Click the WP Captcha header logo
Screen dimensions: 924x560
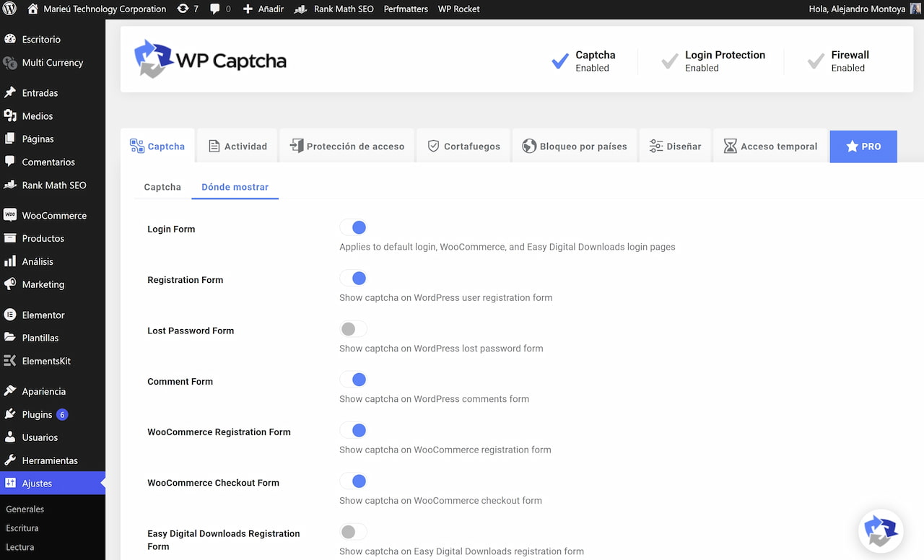pos(210,60)
